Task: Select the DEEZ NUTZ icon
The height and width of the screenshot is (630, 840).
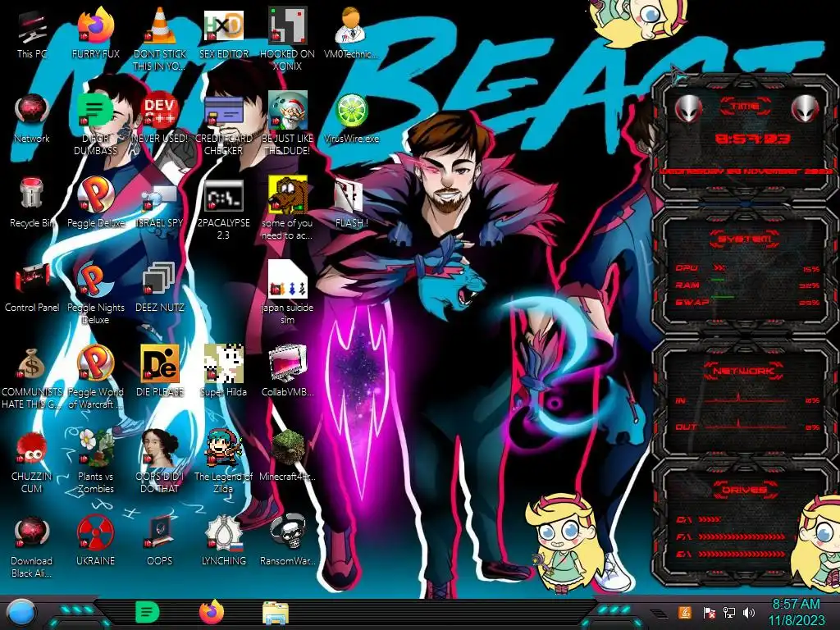Action: (160, 288)
